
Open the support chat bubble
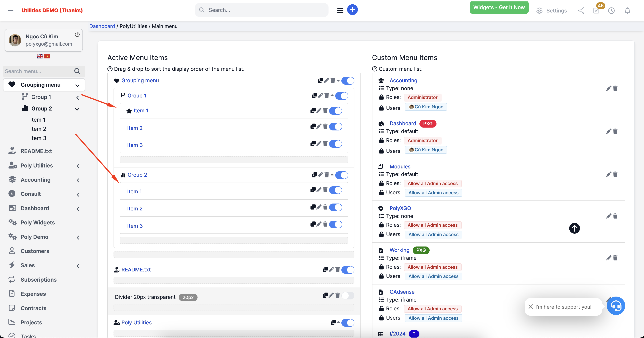pyautogui.click(x=616, y=306)
